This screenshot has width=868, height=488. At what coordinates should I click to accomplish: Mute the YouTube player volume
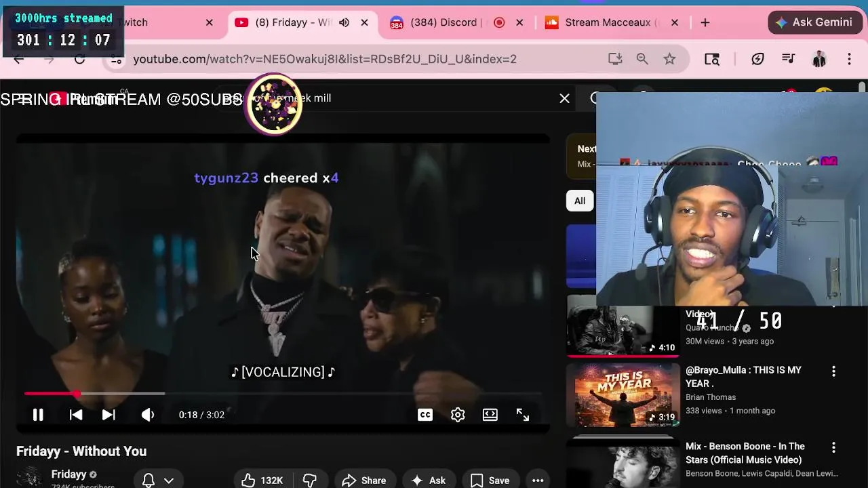point(148,415)
